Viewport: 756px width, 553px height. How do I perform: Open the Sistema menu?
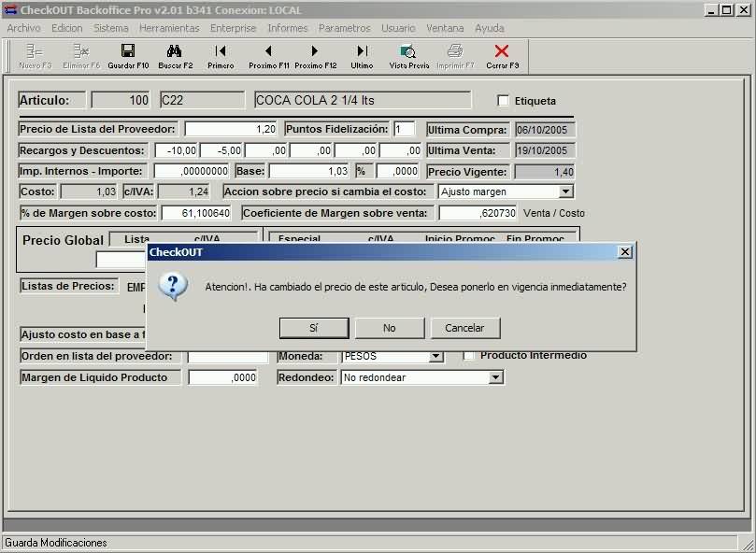pyautogui.click(x=111, y=28)
